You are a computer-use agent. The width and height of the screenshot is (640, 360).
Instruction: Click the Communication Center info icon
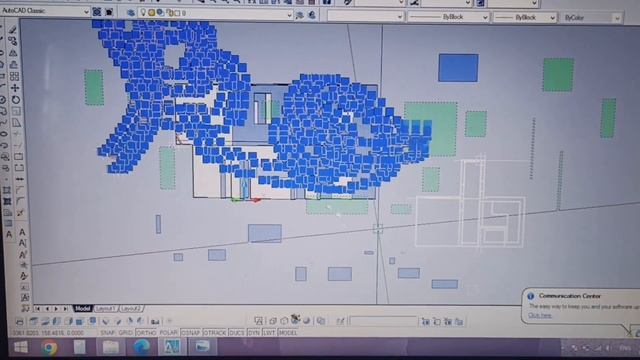[x=531, y=296]
